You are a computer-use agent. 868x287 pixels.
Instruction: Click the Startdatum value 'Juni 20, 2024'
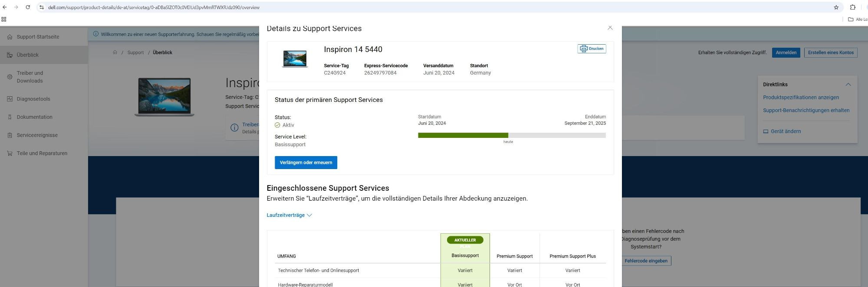tap(432, 124)
